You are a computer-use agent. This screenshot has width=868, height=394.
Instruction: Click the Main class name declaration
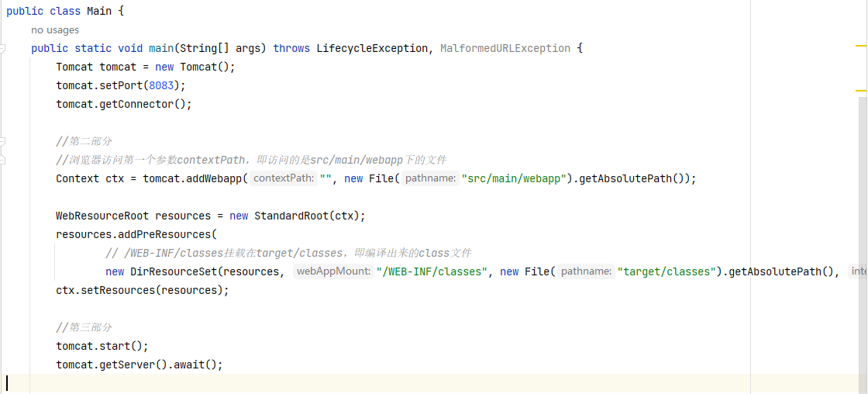point(99,11)
